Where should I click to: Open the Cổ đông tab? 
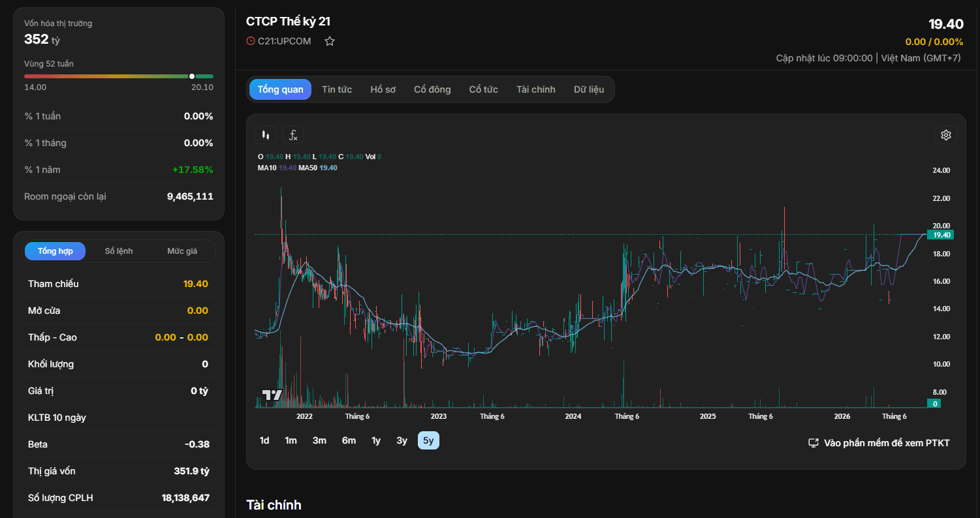point(432,89)
